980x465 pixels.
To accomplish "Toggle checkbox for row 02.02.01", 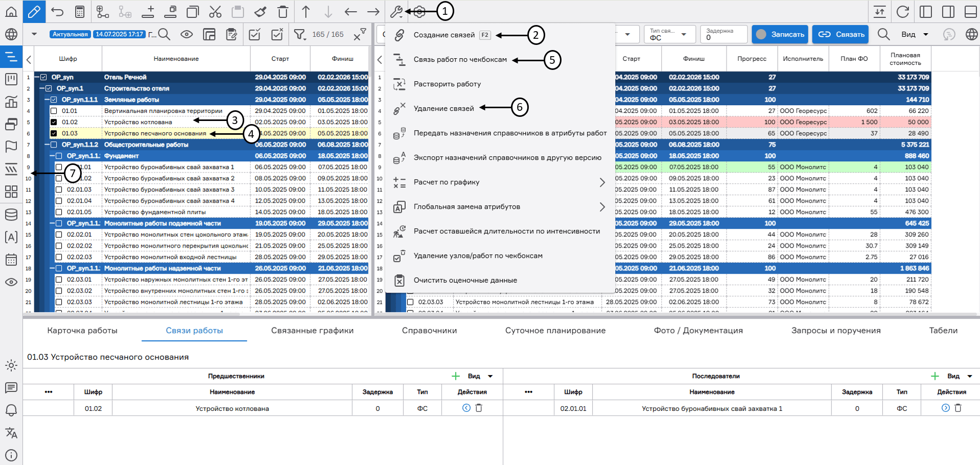I will [x=59, y=235].
